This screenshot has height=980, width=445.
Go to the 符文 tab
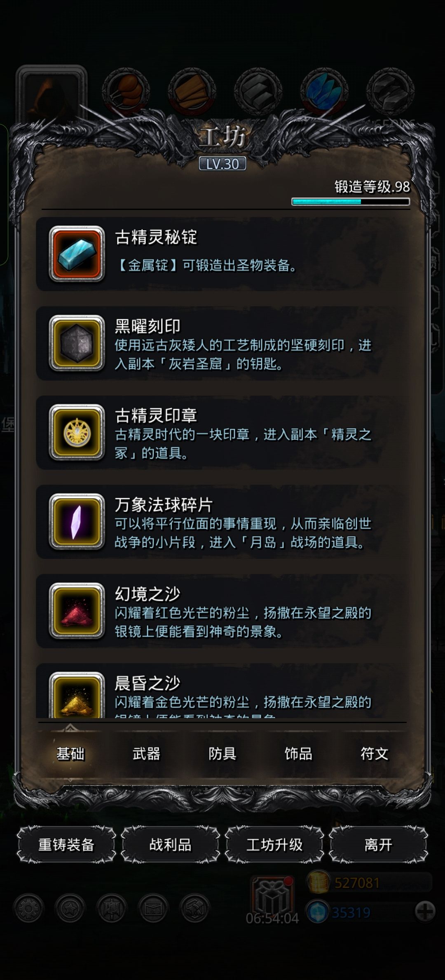click(x=374, y=754)
